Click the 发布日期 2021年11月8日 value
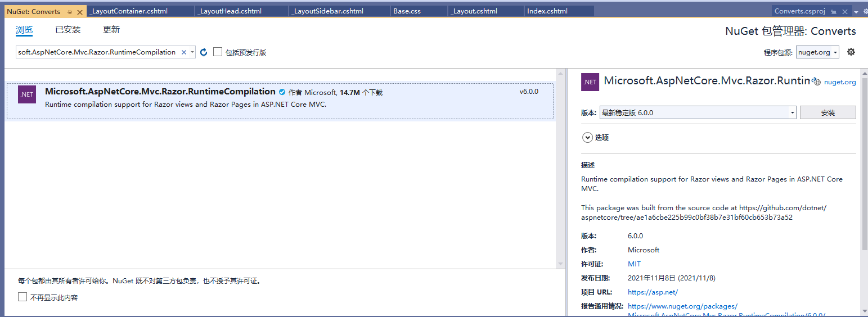The width and height of the screenshot is (868, 317). pyautogui.click(x=672, y=278)
